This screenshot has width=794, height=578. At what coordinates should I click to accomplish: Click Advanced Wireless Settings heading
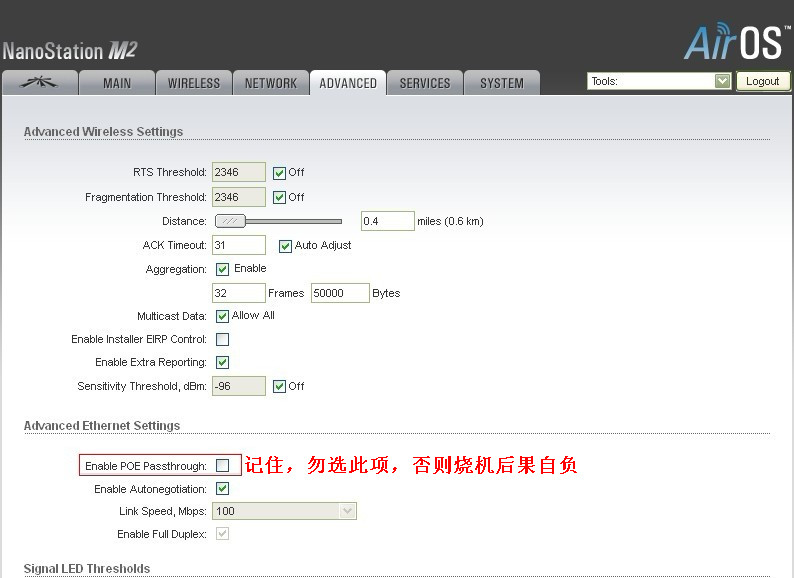103,132
